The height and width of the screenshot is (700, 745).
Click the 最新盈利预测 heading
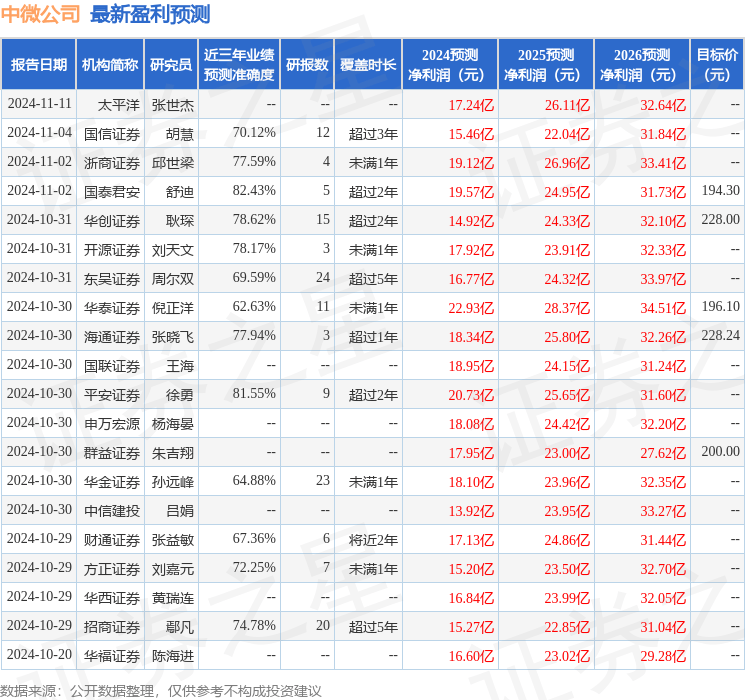click(150, 14)
